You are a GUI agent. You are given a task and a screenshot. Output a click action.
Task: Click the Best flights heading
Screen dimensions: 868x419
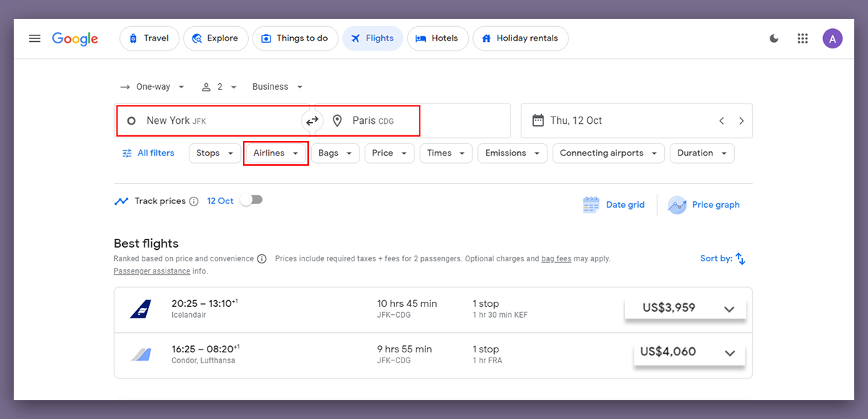[x=146, y=243]
